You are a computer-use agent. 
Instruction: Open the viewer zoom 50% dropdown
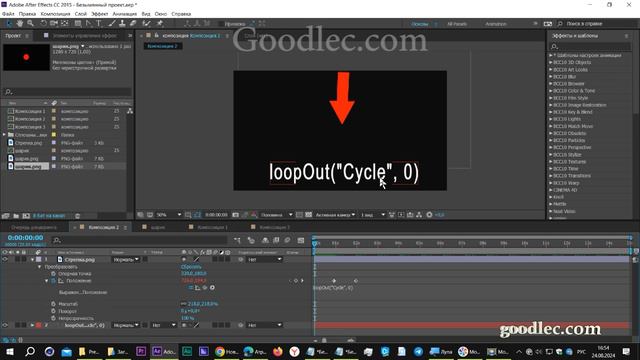pos(169,215)
